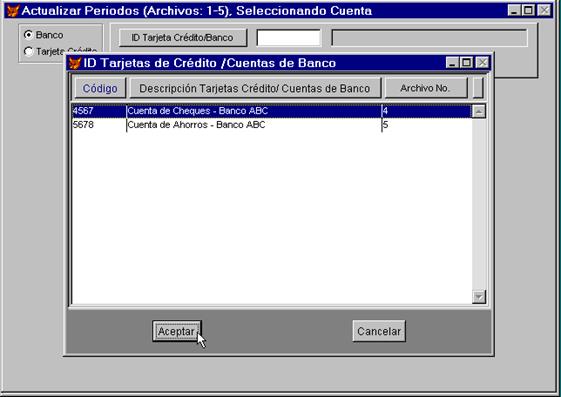Click Cuenta de Ahorros - Banco ABC cell
The height and width of the screenshot is (397, 561).
pos(254,125)
